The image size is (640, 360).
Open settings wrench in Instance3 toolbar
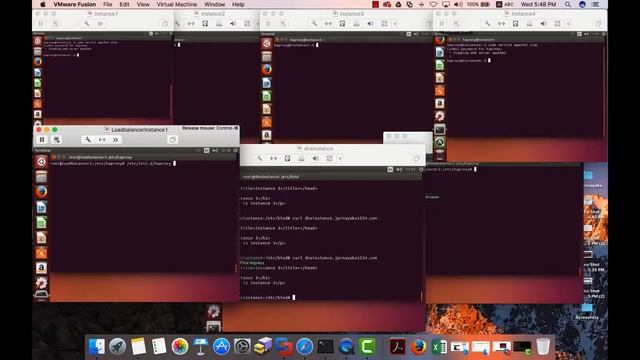tap(314, 24)
